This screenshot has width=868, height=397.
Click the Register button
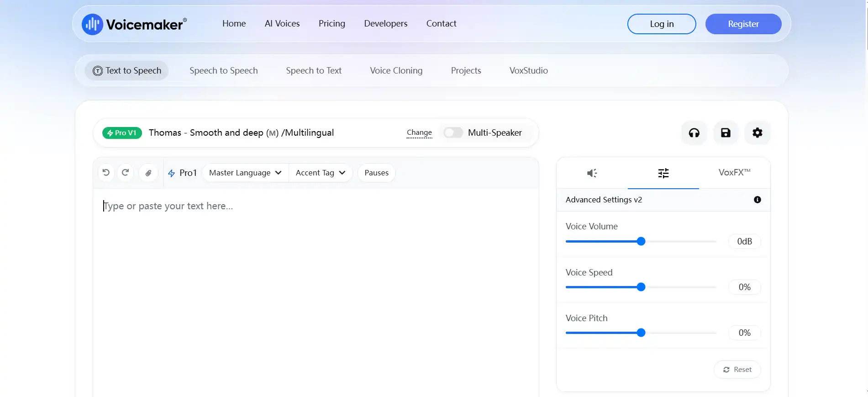(743, 24)
